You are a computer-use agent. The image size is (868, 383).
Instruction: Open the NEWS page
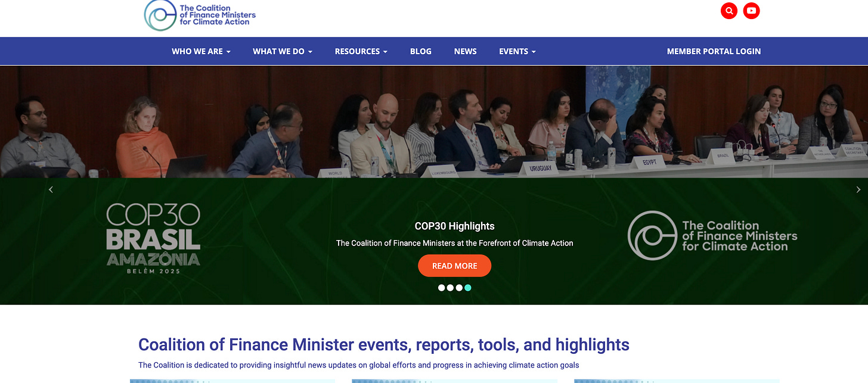466,51
